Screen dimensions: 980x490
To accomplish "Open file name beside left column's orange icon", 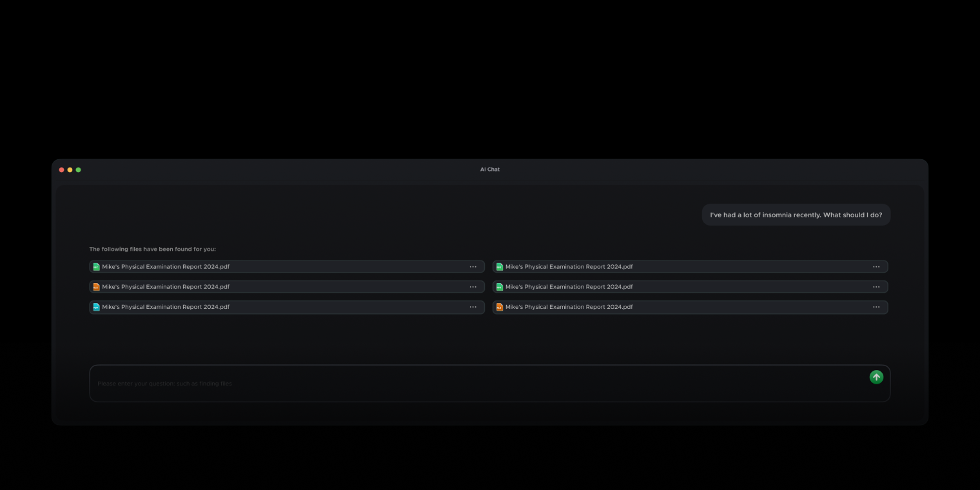I will pos(166,287).
